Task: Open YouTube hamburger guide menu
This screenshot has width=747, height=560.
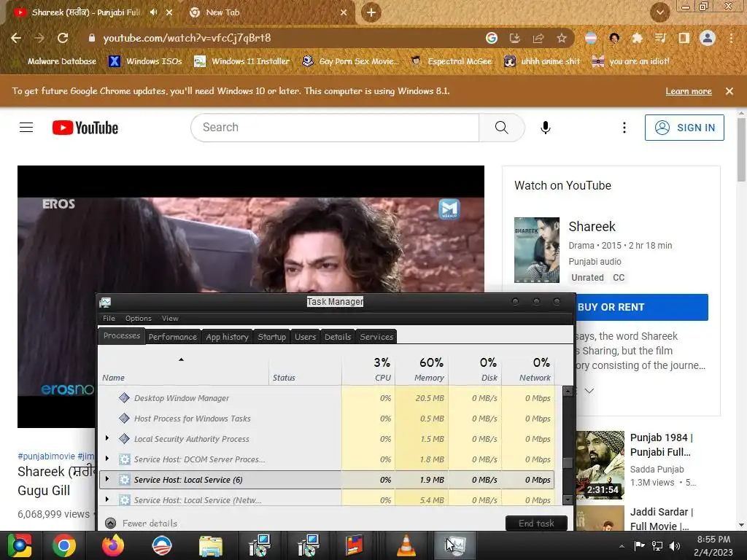Action: (26, 128)
